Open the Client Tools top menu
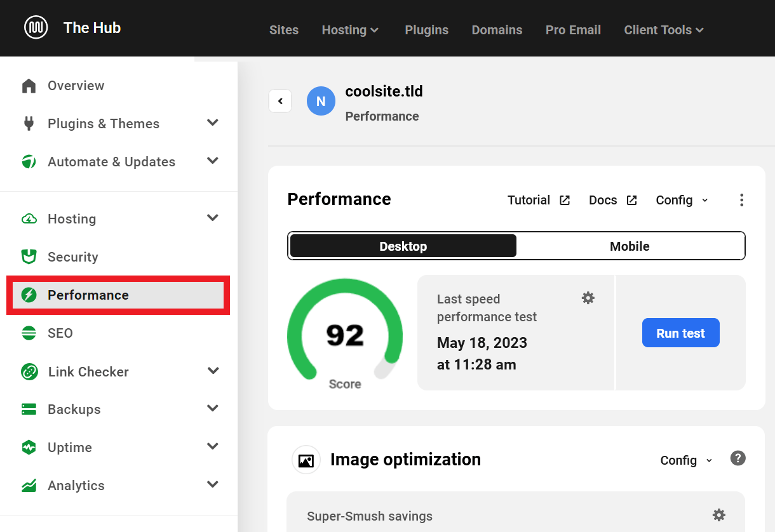 pos(664,30)
